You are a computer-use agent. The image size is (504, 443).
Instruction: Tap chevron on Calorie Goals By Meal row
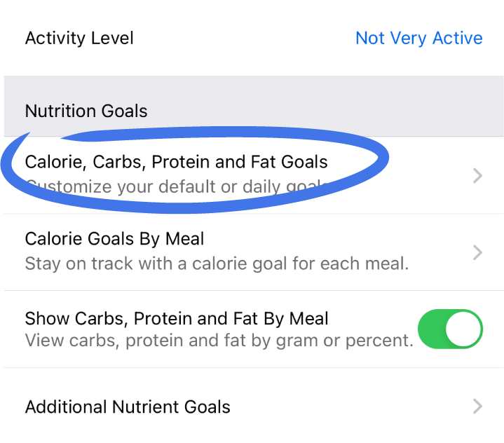[x=477, y=252]
